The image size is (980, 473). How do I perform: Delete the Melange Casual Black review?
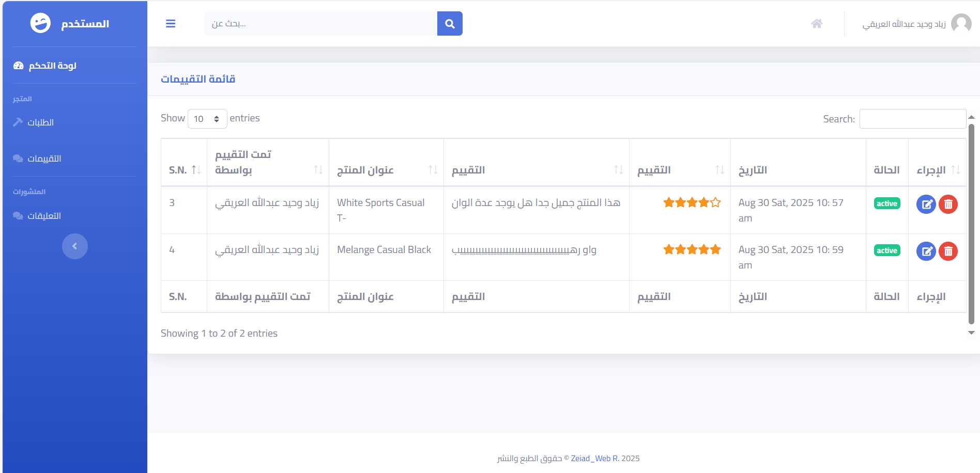tap(948, 251)
